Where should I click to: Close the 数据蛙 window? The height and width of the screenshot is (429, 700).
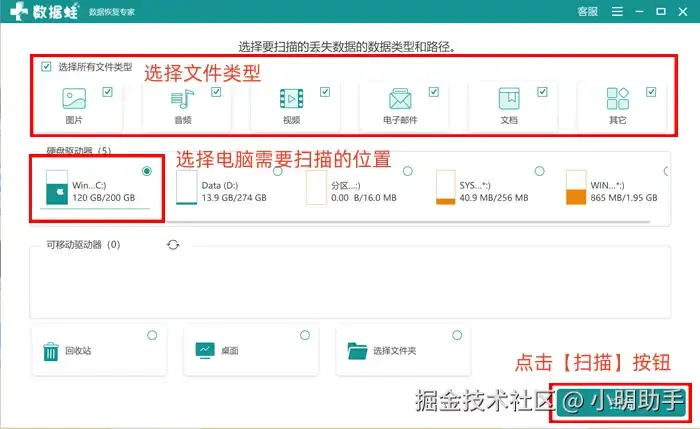point(683,12)
